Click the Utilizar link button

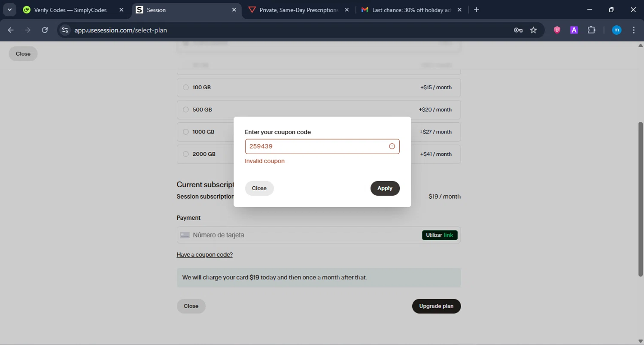(440, 235)
